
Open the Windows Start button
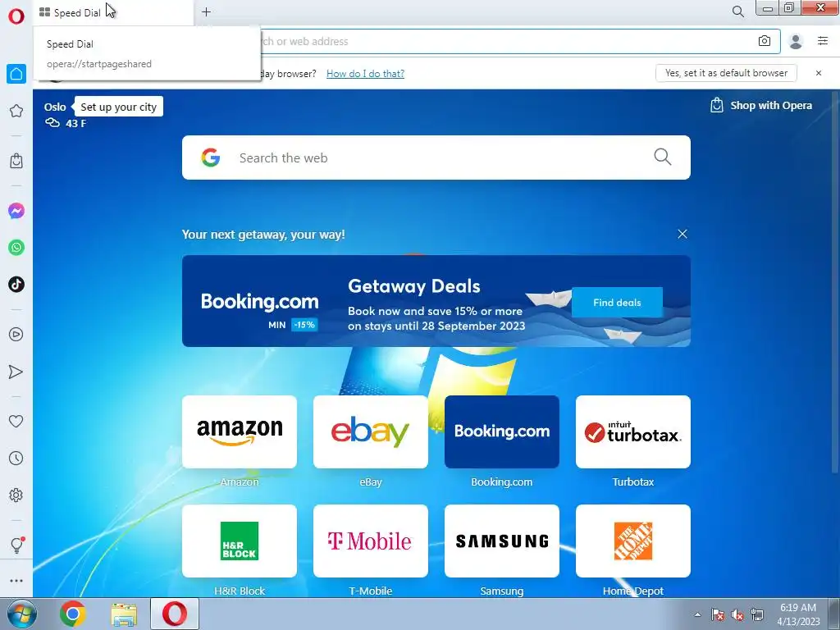22,614
